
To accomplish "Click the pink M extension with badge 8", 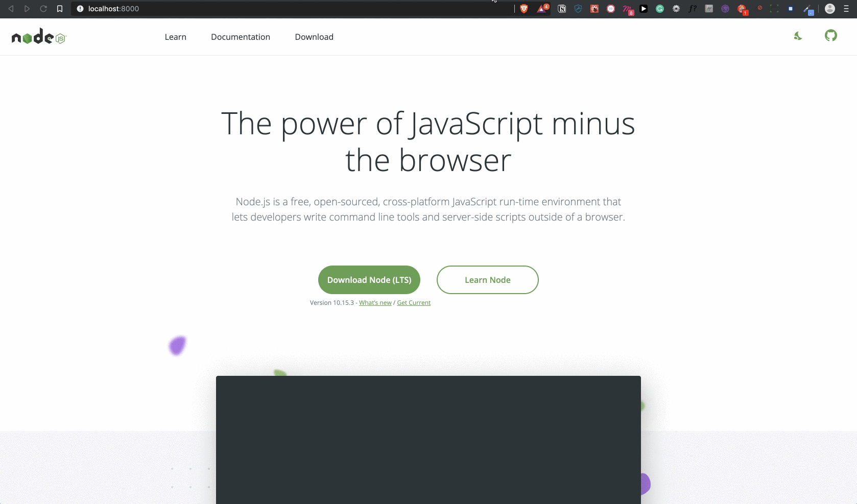I will [628, 9].
